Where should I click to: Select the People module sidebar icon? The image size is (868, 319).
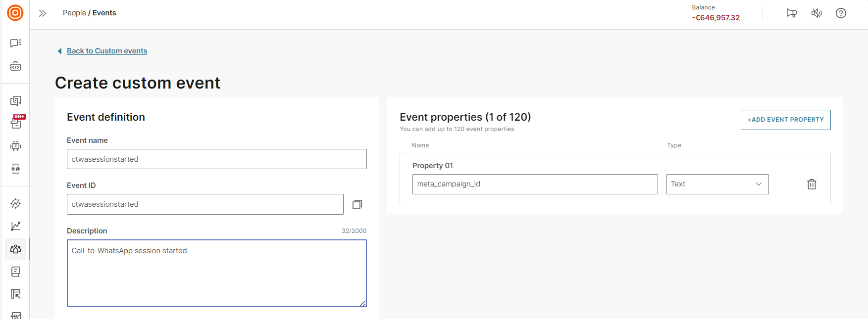(15, 249)
